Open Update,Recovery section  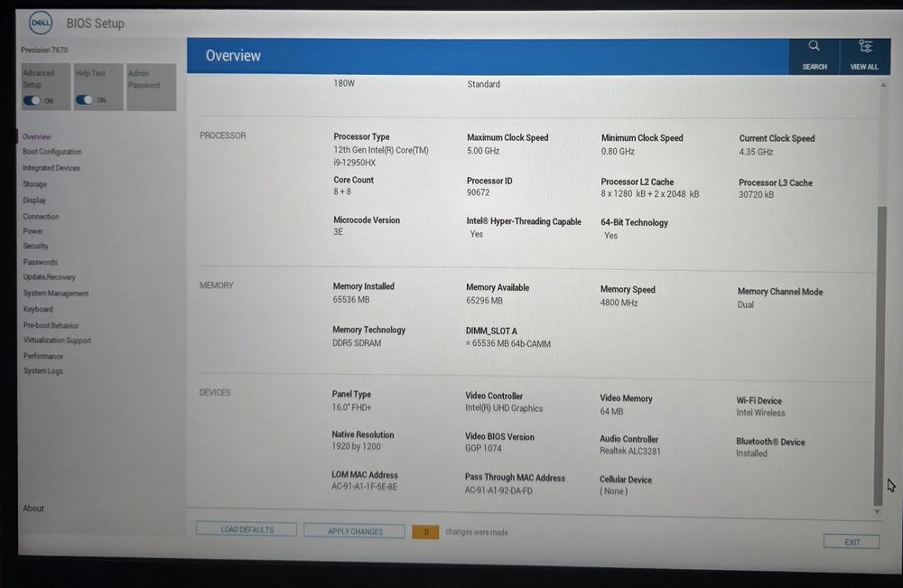click(x=50, y=277)
